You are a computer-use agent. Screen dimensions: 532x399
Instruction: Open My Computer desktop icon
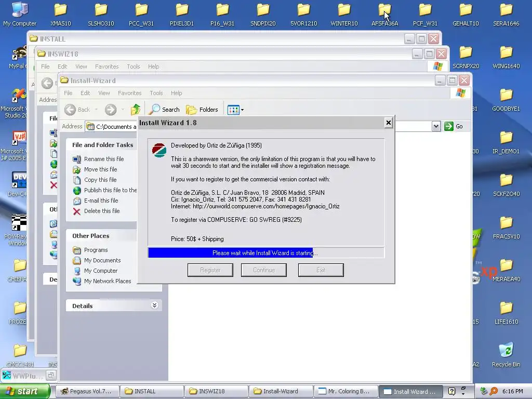[20, 14]
